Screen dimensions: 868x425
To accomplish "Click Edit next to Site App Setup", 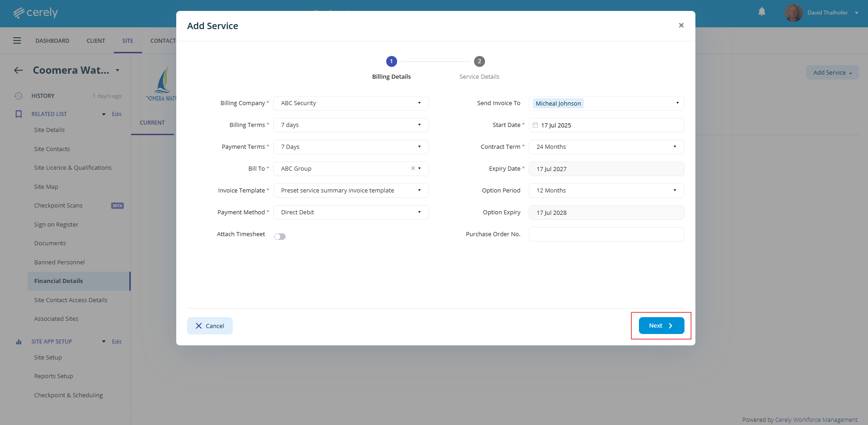I will (117, 342).
